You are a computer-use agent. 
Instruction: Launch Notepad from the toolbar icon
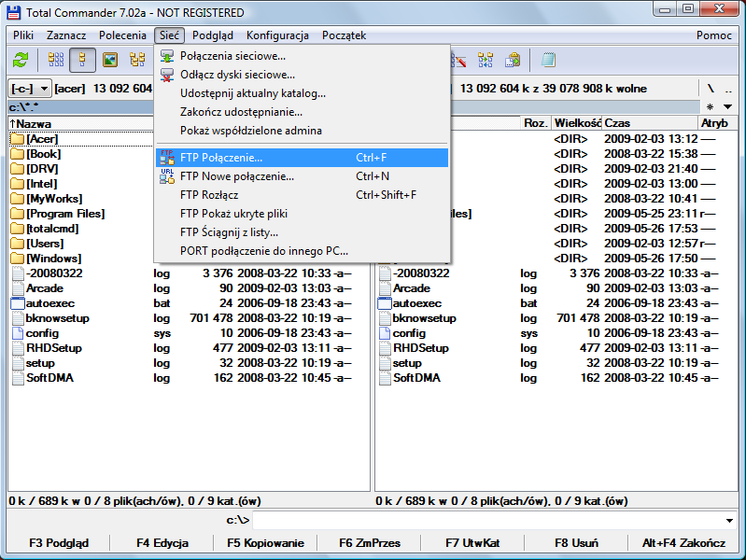(548, 61)
